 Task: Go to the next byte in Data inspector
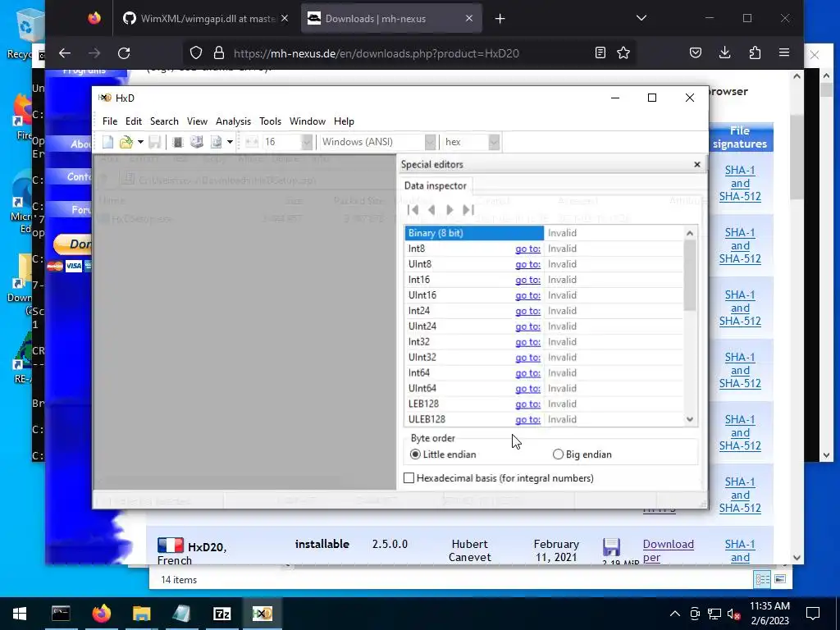(x=450, y=209)
